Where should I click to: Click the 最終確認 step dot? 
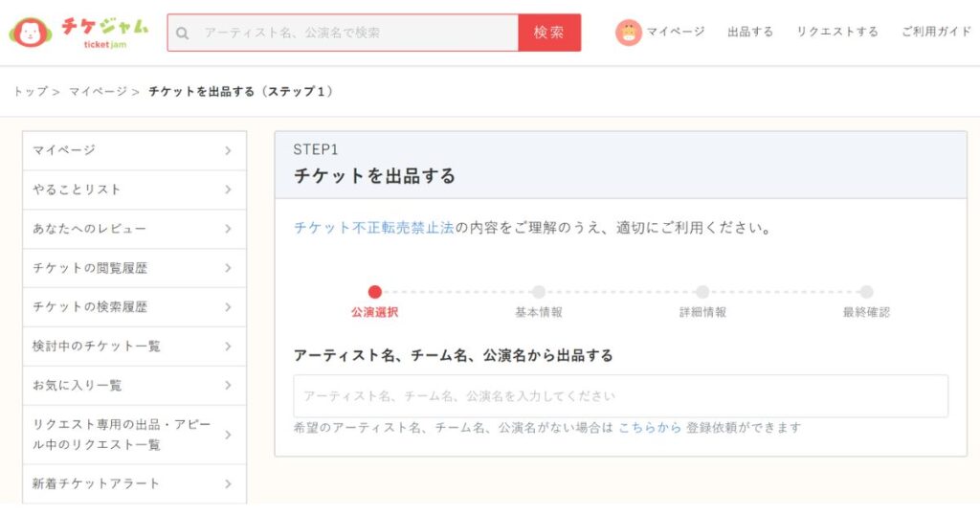[x=866, y=292]
